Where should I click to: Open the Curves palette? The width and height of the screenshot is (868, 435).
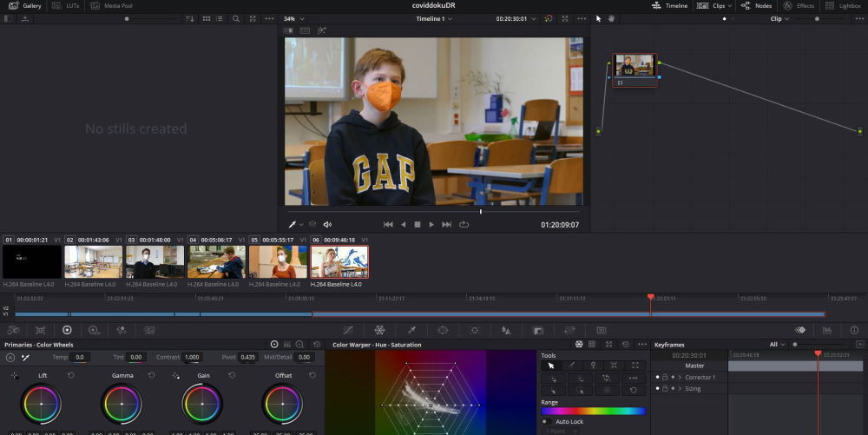[x=348, y=331]
